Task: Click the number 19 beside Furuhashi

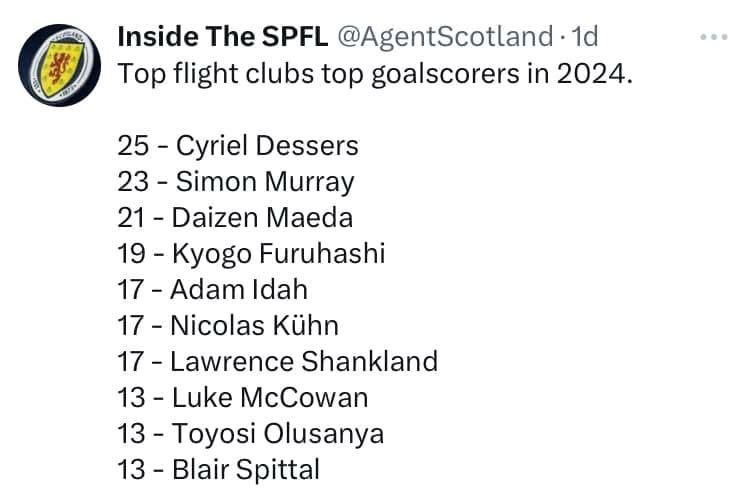Action: pos(132,254)
